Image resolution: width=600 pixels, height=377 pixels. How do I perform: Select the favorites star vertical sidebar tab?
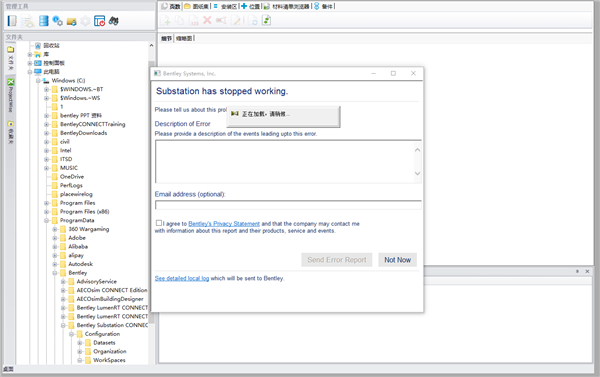[10, 132]
